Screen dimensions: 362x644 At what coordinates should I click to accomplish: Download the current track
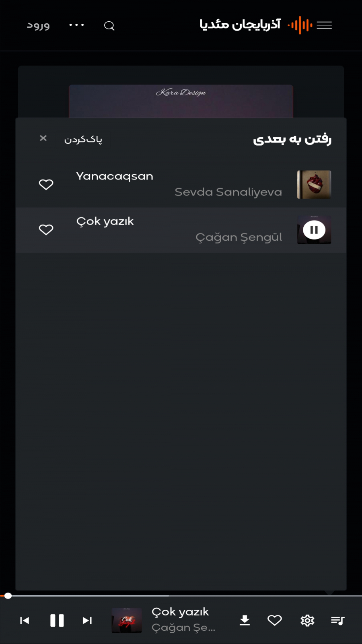point(245,621)
